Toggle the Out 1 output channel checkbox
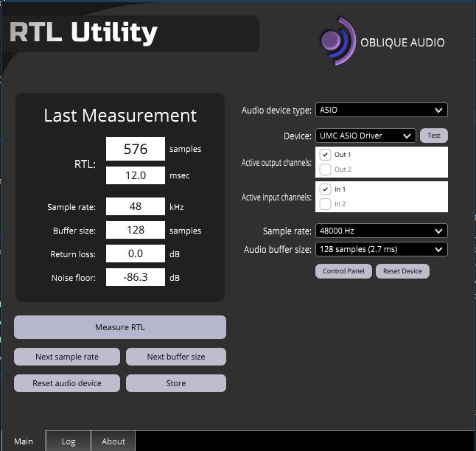The height and width of the screenshot is (451, 476). 325,155
